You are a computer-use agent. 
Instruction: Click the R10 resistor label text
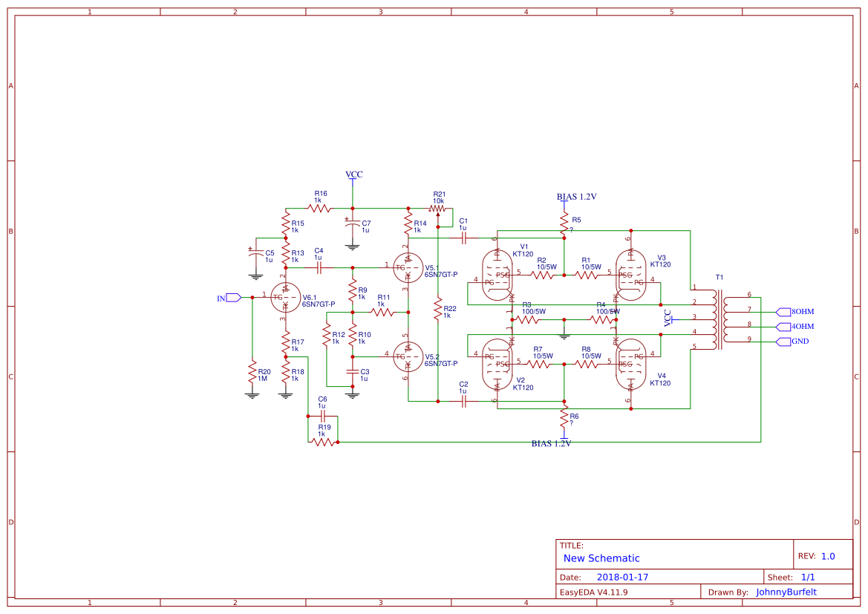coord(365,334)
